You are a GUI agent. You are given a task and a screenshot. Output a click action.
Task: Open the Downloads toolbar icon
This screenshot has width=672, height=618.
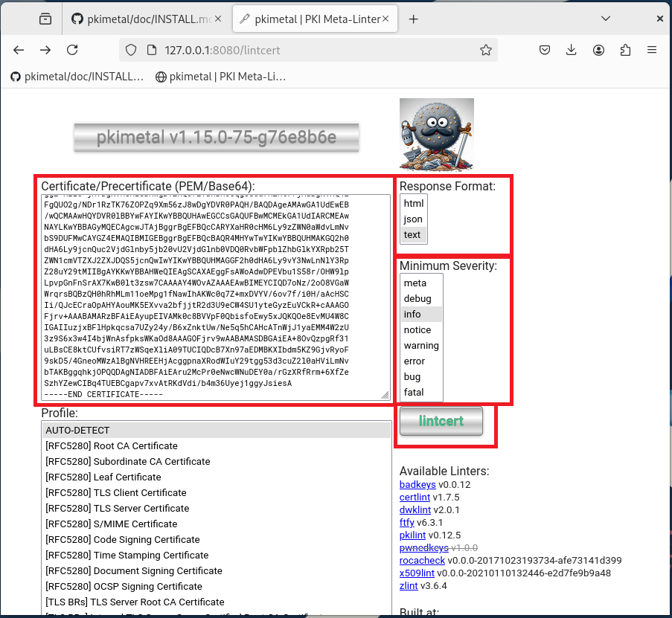click(x=572, y=50)
